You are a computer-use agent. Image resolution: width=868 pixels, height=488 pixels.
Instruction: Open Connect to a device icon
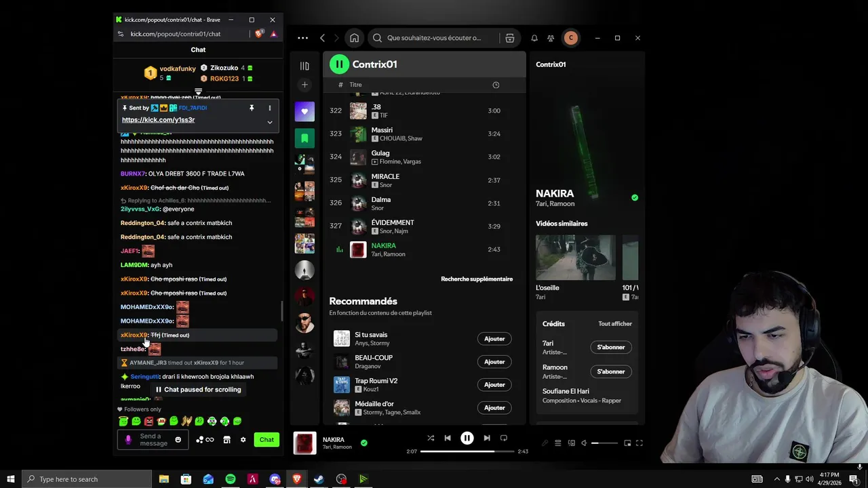pos(571,443)
